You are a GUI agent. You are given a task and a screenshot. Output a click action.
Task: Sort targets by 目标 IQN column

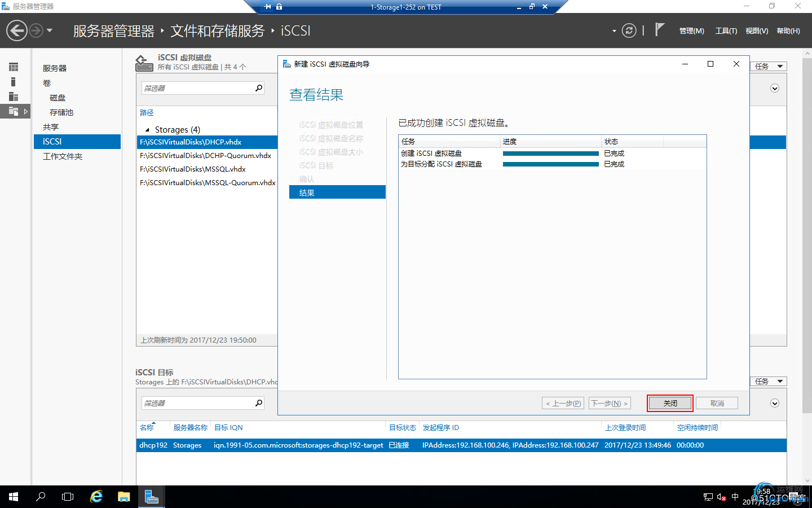(228, 428)
